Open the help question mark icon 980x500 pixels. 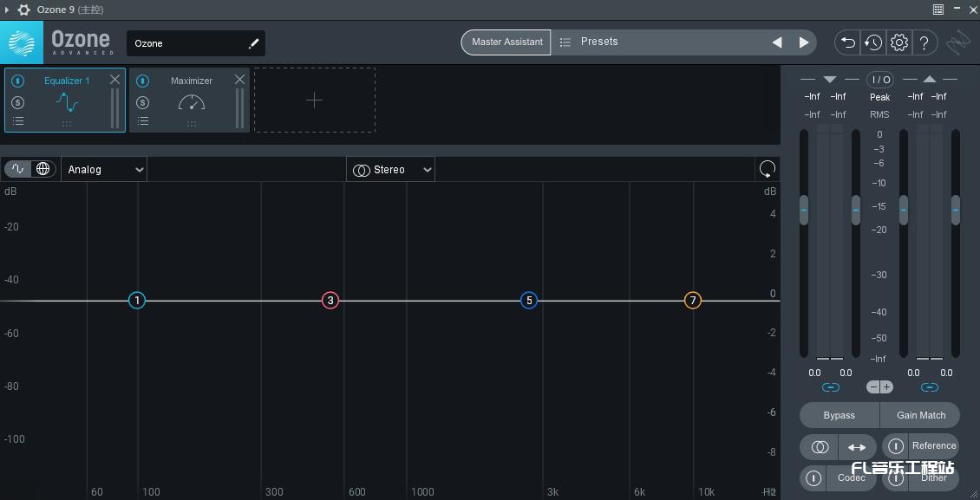tap(924, 42)
